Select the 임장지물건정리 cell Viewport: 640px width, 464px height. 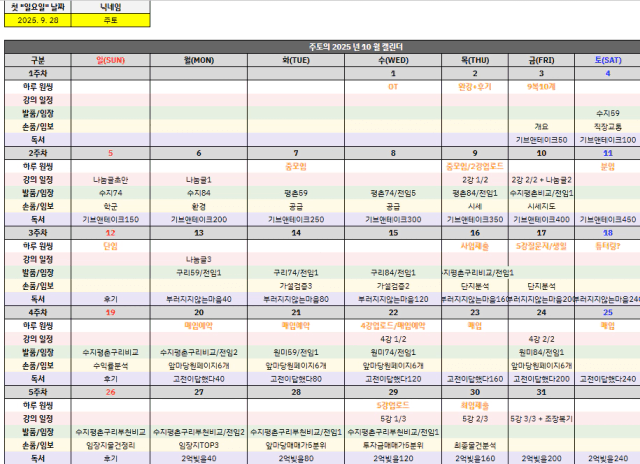coord(111,445)
